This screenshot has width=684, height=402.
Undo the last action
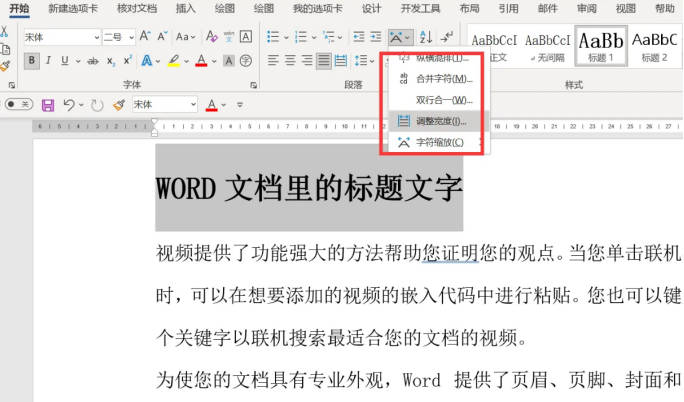point(69,105)
